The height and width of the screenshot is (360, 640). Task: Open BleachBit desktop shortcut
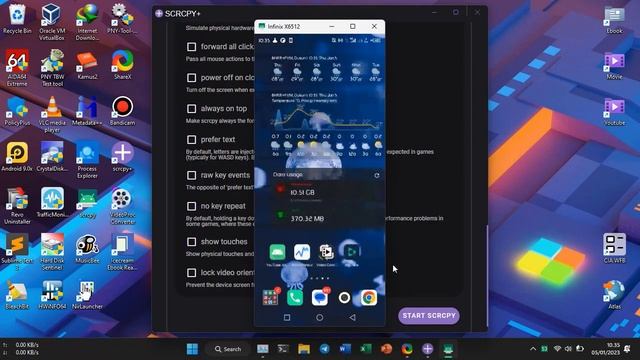pos(17,294)
